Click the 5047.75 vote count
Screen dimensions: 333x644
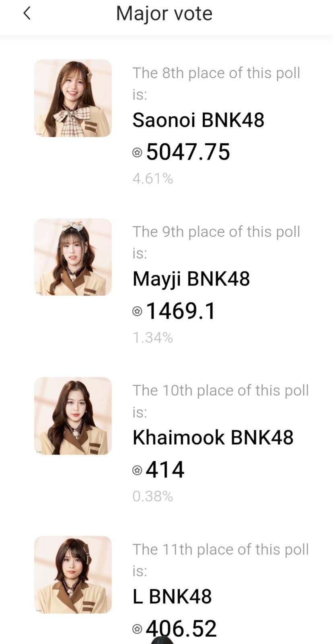pos(188,152)
